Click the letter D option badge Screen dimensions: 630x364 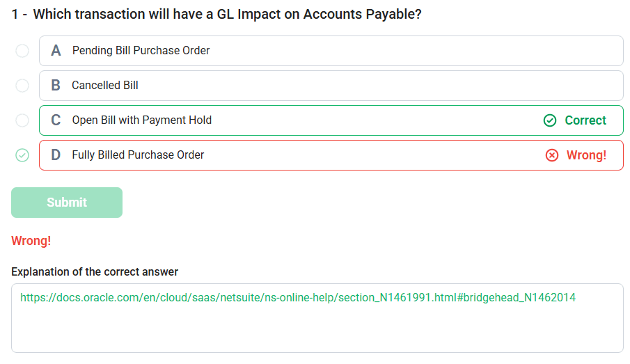click(x=56, y=155)
